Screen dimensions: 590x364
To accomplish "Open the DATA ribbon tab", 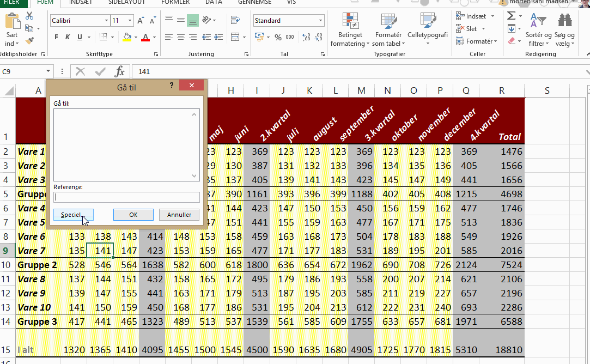I will click(214, 2).
